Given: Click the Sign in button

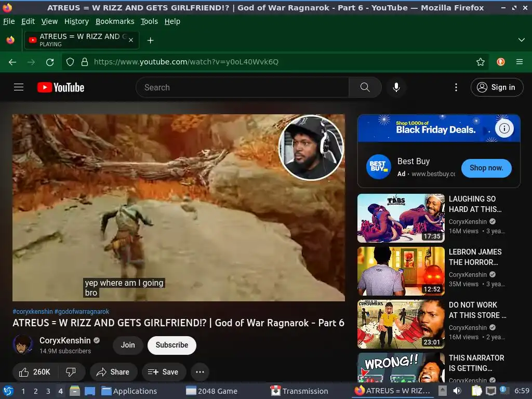Looking at the screenshot, I should point(497,87).
